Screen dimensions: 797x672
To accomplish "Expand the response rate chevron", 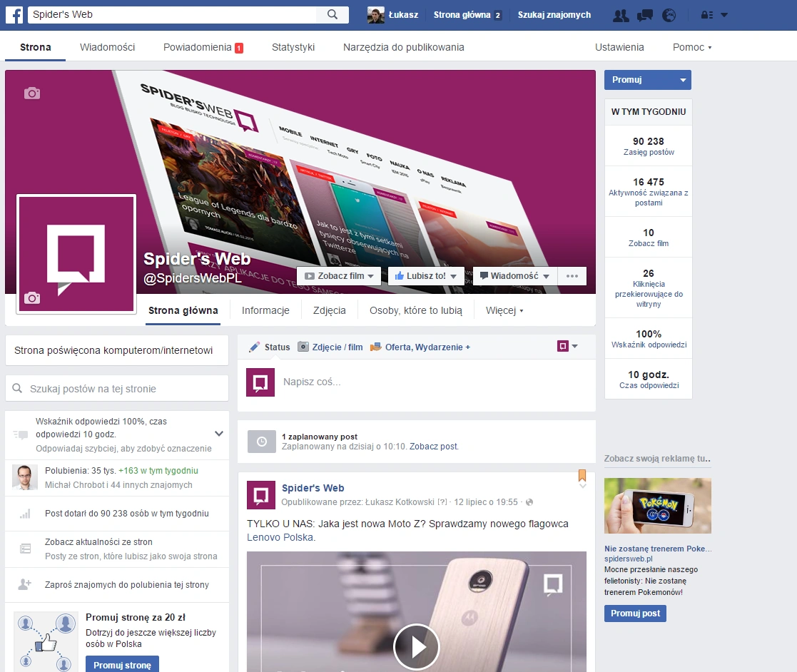I will (219, 434).
